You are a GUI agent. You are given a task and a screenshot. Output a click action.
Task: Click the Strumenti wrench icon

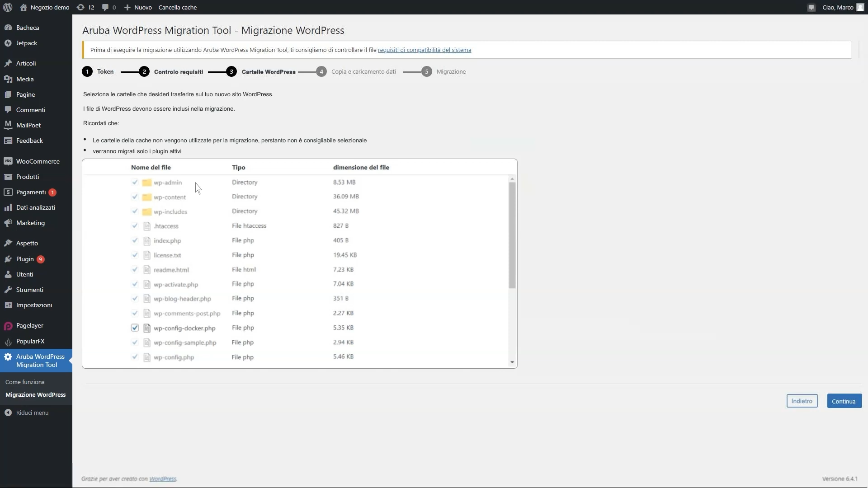(x=8, y=290)
